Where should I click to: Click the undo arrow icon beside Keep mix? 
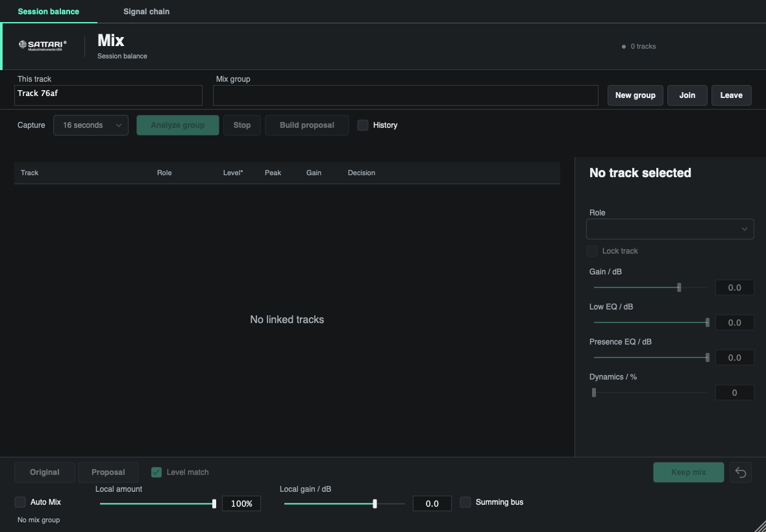tap(740, 472)
